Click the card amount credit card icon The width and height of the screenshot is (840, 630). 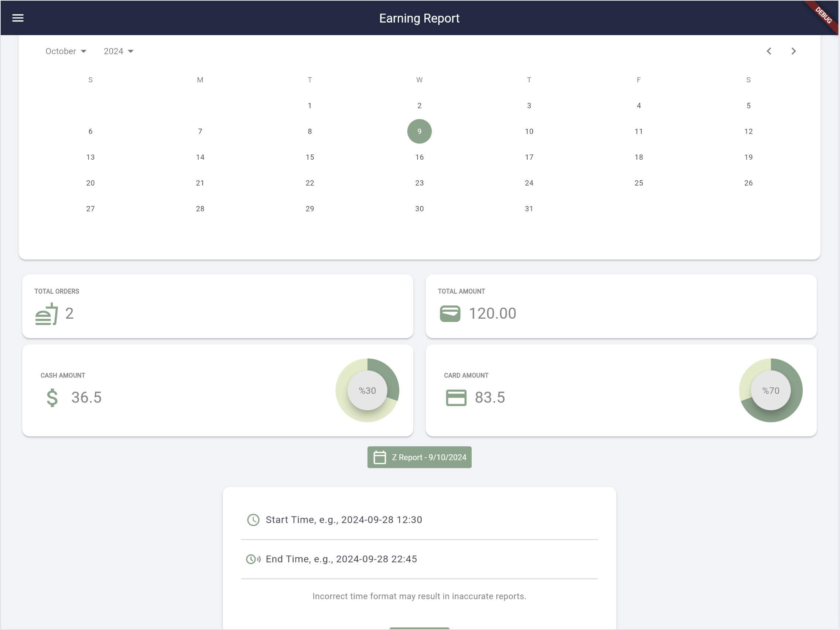tap(456, 398)
